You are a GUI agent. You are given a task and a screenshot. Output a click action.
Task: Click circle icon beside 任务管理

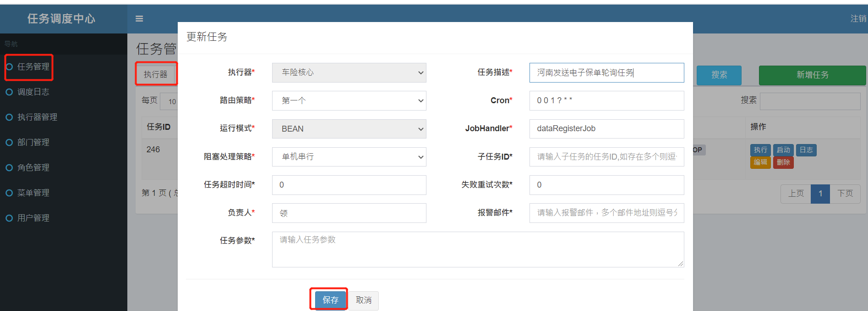9,67
